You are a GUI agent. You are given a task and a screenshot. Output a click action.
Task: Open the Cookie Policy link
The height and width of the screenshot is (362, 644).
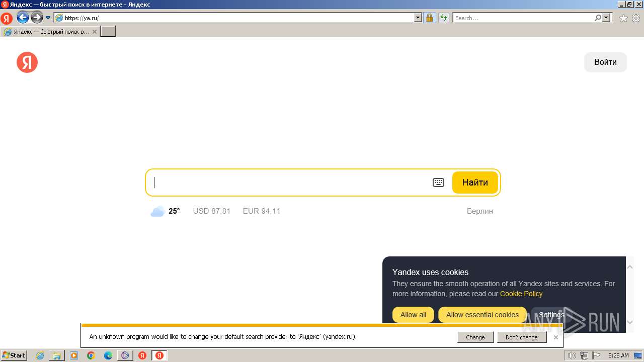pos(521,294)
